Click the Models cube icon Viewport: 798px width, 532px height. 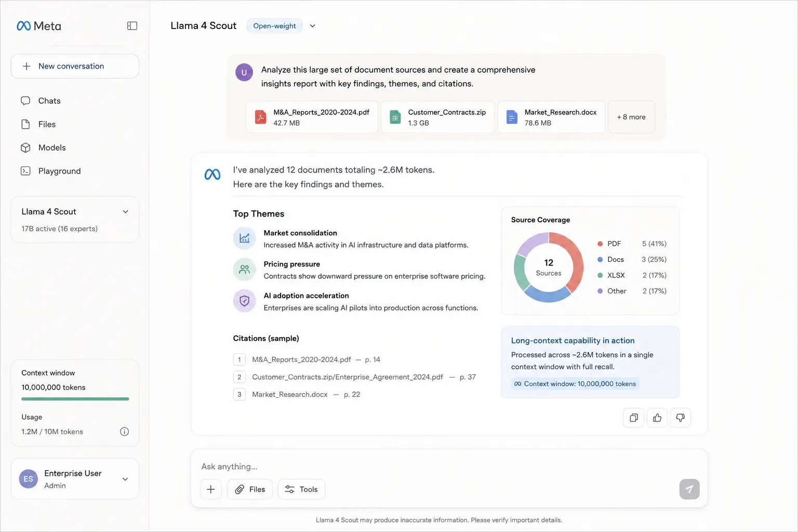pyautogui.click(x=25, y=148)
